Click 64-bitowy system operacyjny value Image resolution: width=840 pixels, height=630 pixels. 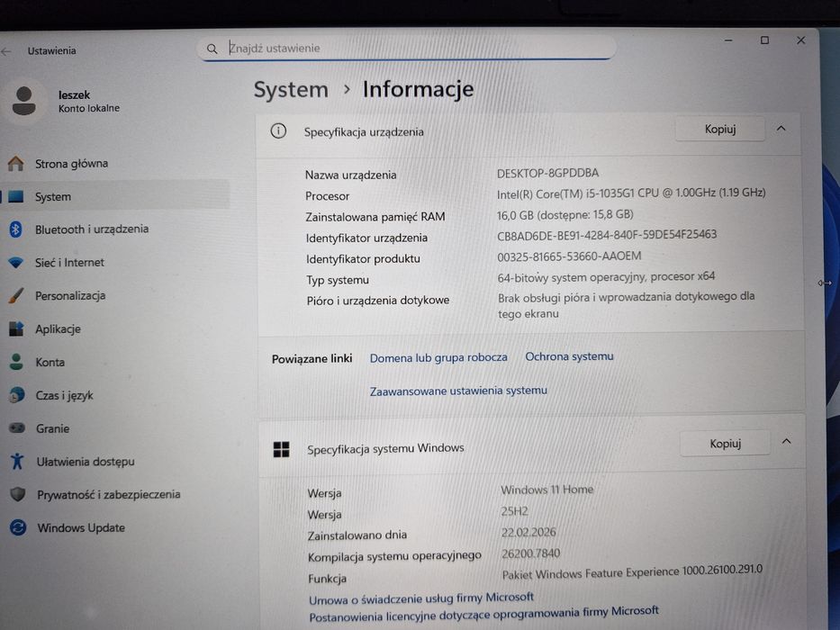click(606, 277)
